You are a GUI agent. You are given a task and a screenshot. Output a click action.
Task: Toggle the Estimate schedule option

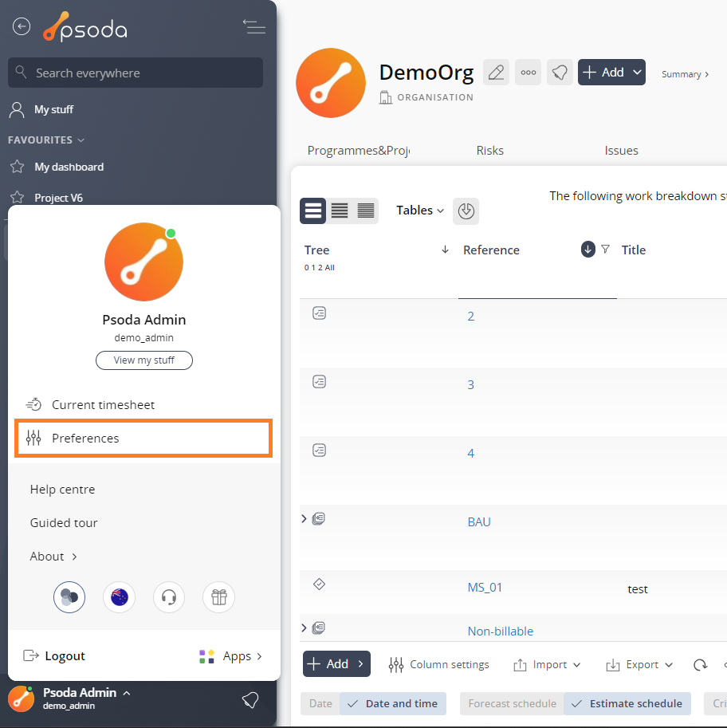tap(627, 703)
